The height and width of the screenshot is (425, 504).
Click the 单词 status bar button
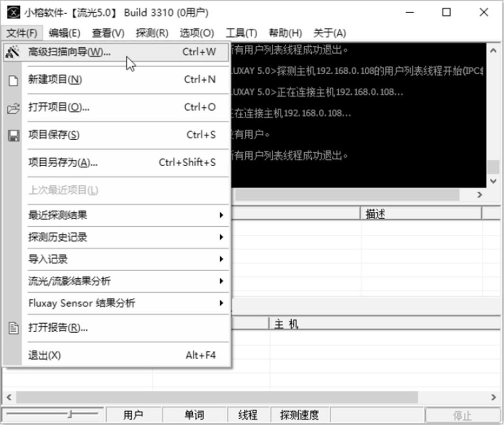(x=194, y=415)
